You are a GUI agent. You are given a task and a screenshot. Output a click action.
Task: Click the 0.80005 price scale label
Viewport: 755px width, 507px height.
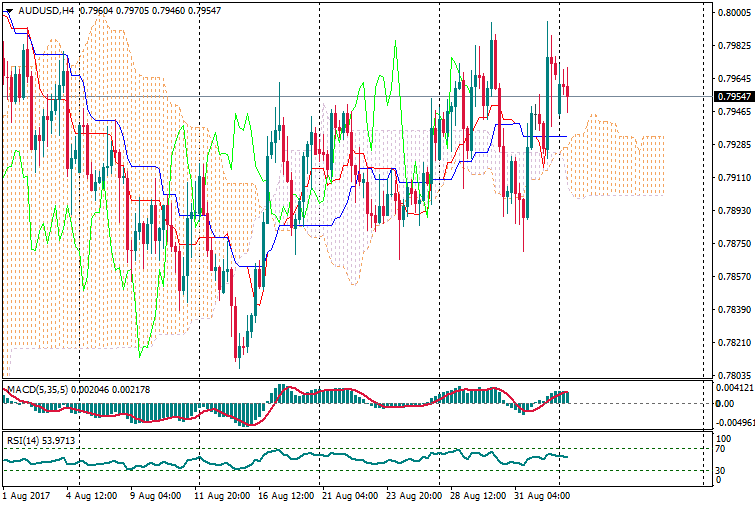pyautogui.click(x=733, y=13)
